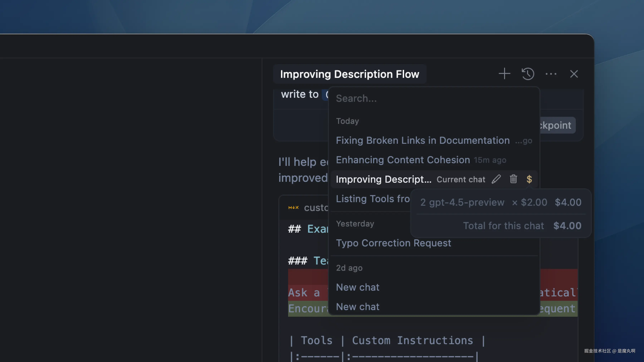The width and height of the screenshot is (644, 362).
Task: Close the chat panel with X
Action: tap(574, 74)
